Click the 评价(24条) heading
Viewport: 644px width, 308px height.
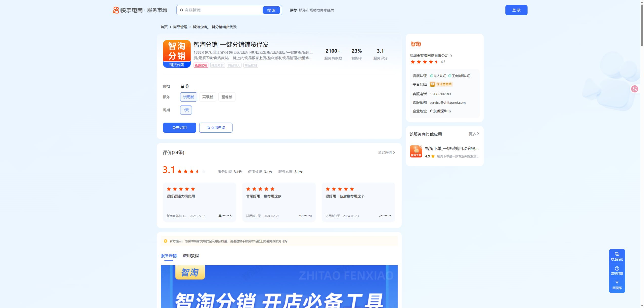click(173, 152)
